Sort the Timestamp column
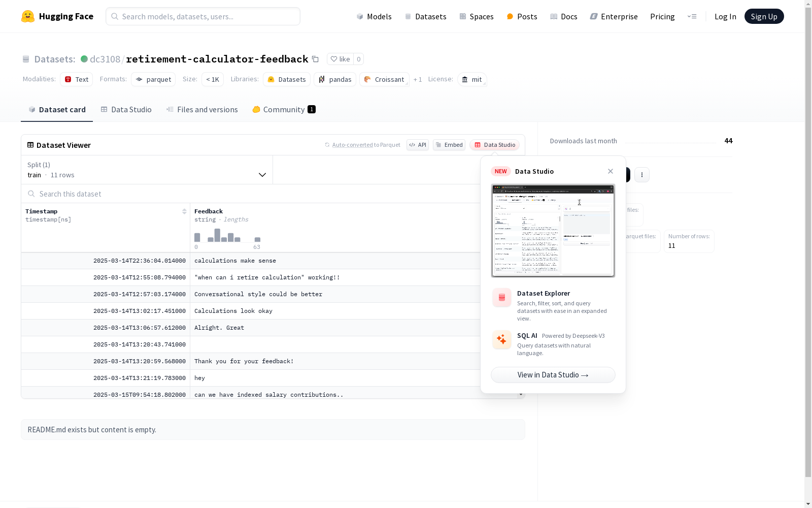The image size is (812, 508). pos(184,211)
